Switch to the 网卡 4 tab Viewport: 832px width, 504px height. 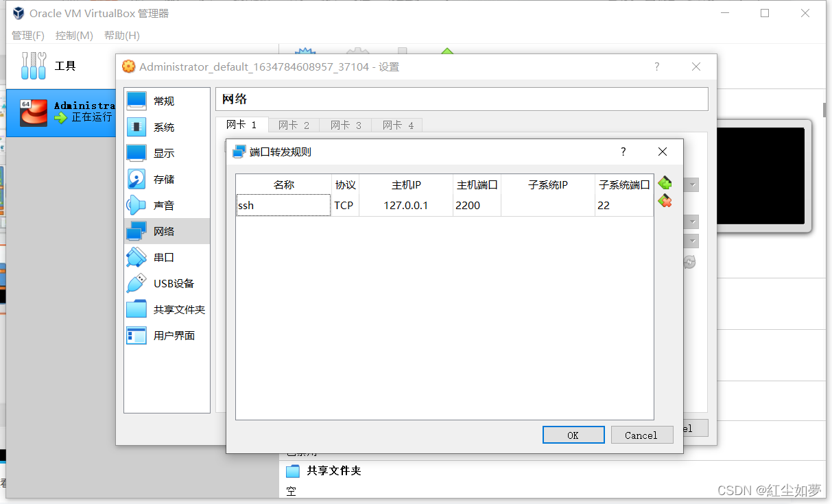pos(398,125)
